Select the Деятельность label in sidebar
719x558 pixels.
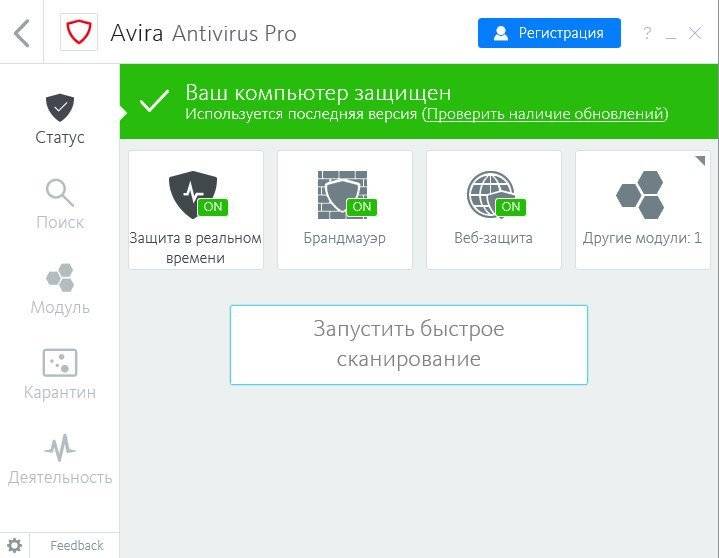(x=60, y=478)
